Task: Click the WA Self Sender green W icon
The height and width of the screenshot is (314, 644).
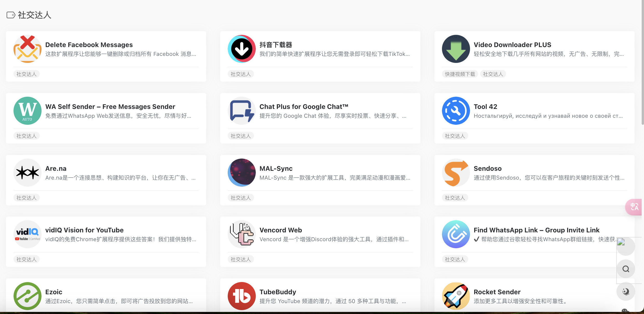Action: click(x=28, y=111)
